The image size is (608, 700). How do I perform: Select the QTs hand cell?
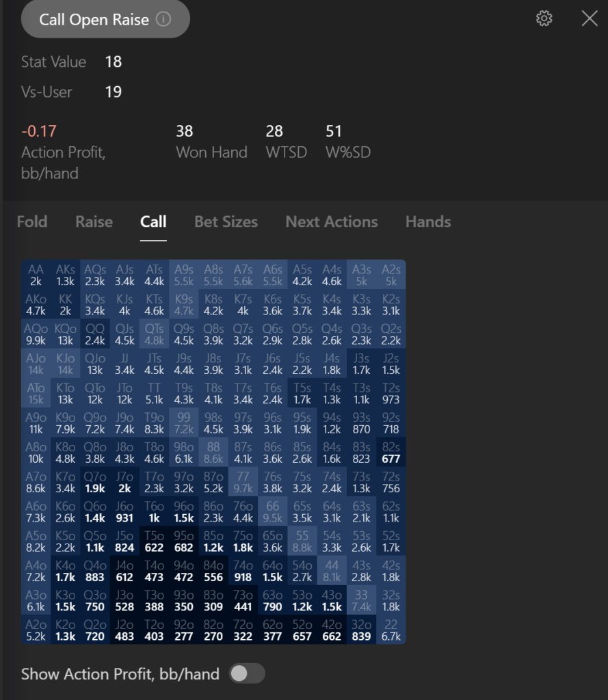(154, 334)
